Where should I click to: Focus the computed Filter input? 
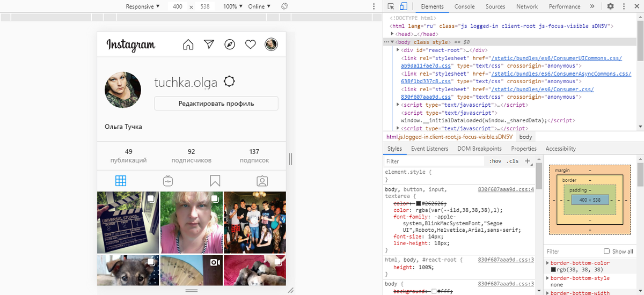pyautogui.click(x=573, y=251)
